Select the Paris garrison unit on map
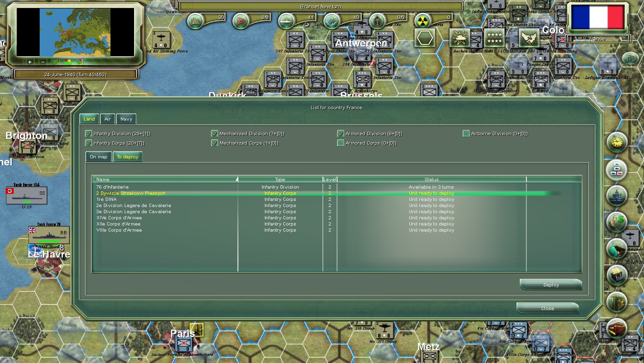 coord(184,344)
